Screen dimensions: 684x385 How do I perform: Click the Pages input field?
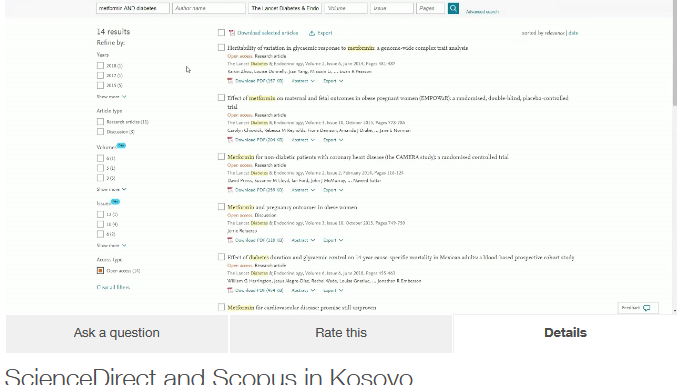[430, 8]
